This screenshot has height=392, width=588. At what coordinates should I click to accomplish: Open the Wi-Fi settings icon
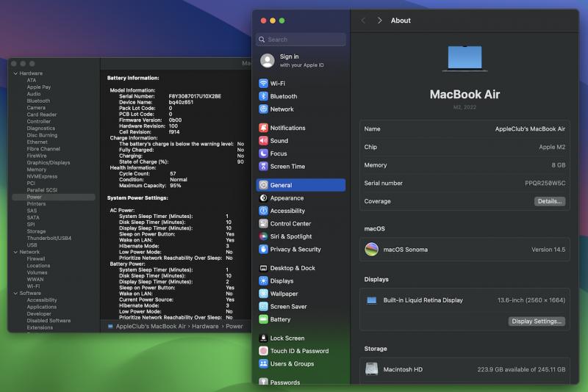[x=264, y=84]
